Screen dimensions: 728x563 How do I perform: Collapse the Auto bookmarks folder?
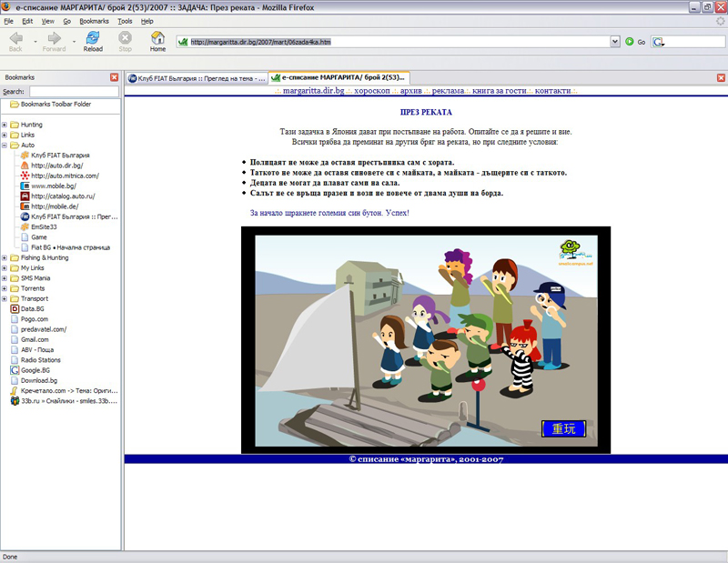[5, 145]
